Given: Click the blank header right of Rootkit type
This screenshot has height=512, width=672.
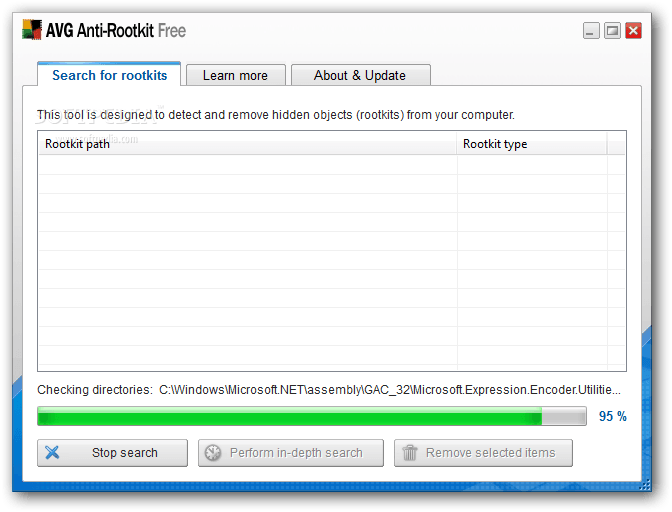Looking at the screenshot, I should coord(616,144).
